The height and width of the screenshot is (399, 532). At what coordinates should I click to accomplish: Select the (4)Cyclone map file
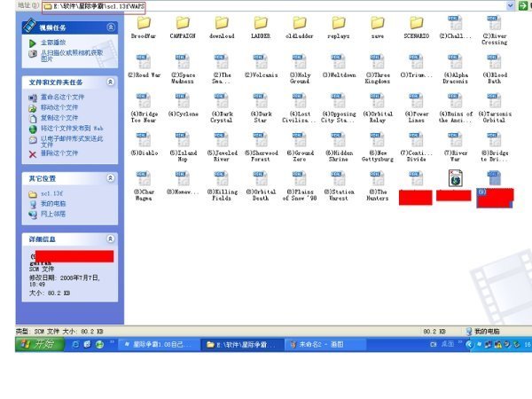[x=183, y=106]
